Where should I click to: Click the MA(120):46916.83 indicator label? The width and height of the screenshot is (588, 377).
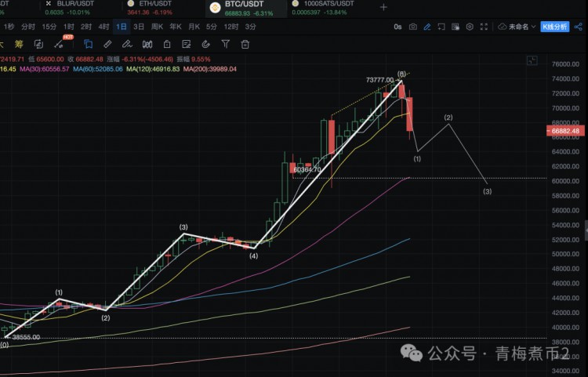tap(153, 69)
